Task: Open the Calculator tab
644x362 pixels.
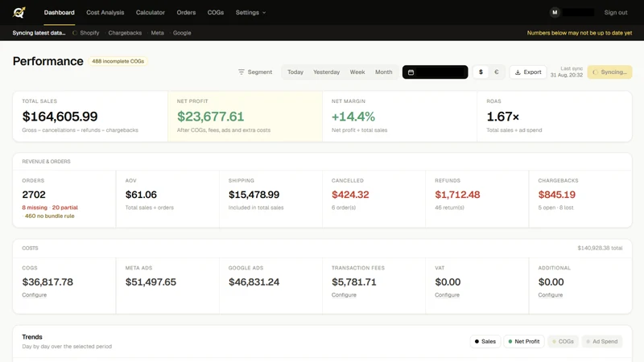Action: [x=151, y=12]
